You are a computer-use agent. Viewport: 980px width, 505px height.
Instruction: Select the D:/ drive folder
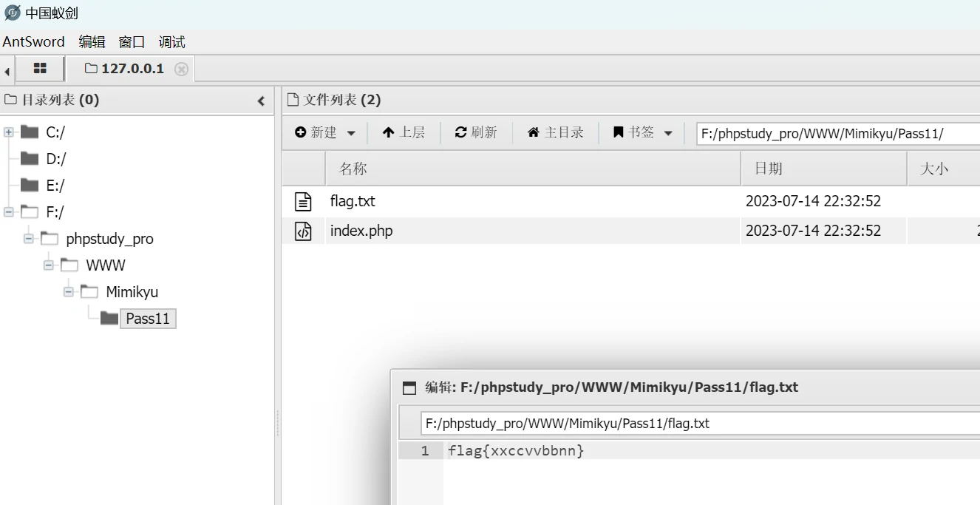[55, 159]
